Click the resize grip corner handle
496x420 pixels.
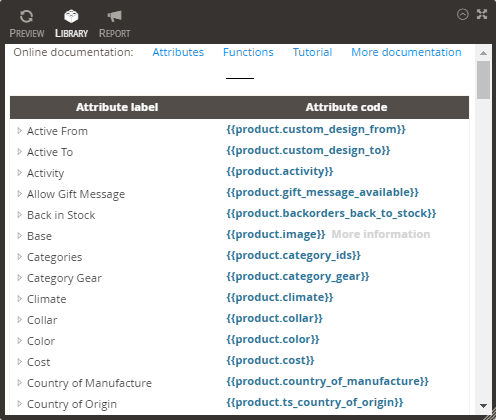(x=490, y=415)
